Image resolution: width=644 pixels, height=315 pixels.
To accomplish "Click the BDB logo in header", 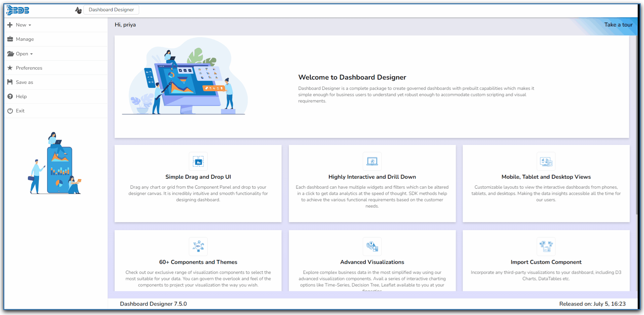I will 18,10.
